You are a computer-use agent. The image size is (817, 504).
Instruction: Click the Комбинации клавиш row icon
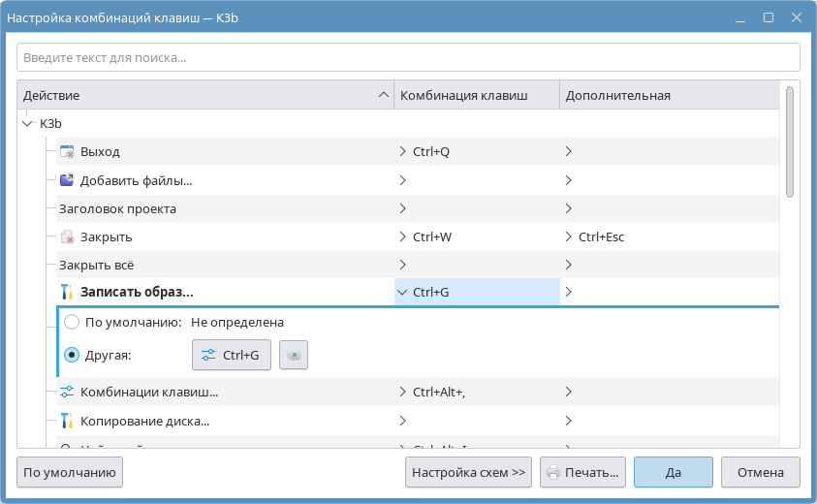[x=67, y=393]
